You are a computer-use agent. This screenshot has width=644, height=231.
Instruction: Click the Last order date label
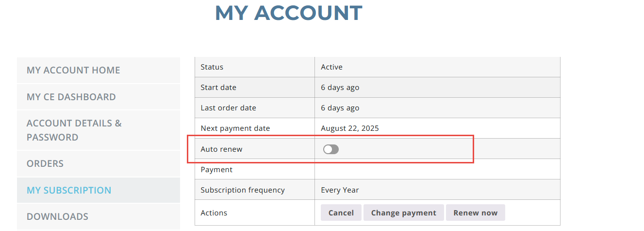tap(228, 108)
